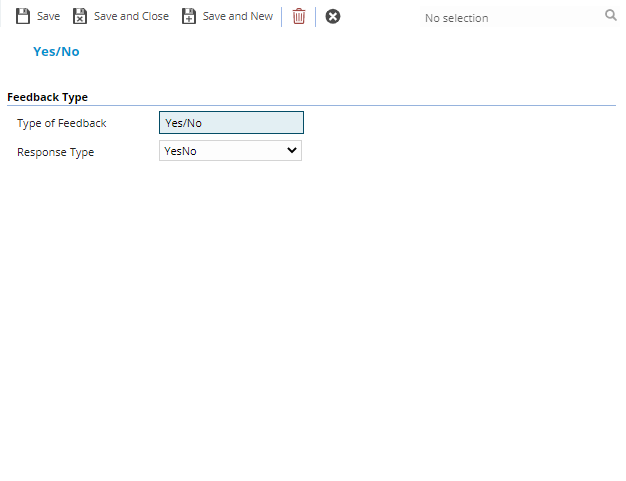Screen dimensions: 626x481
Task: Open the Response Type dropdown
Action: tap(230, 150)
